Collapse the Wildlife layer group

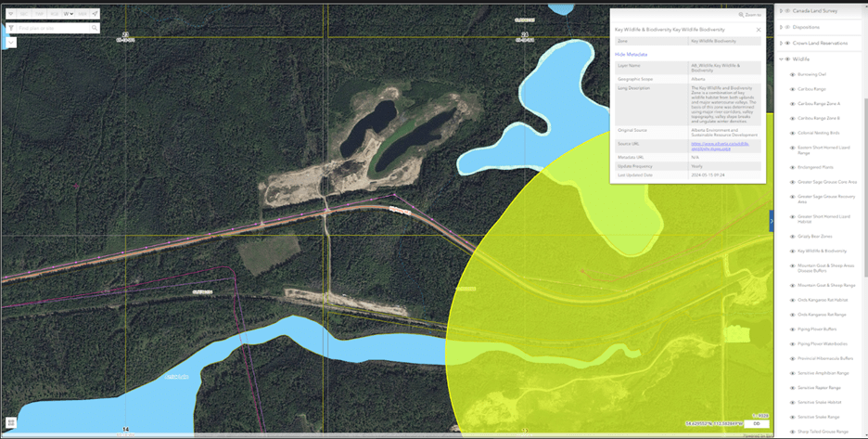click(x=782, y=58)
